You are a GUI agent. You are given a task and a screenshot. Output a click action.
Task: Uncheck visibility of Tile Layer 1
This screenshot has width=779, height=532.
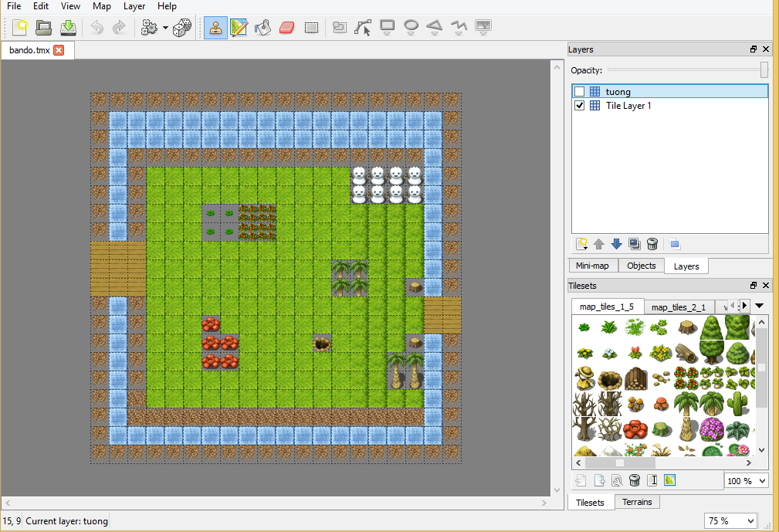coord(579,106)
